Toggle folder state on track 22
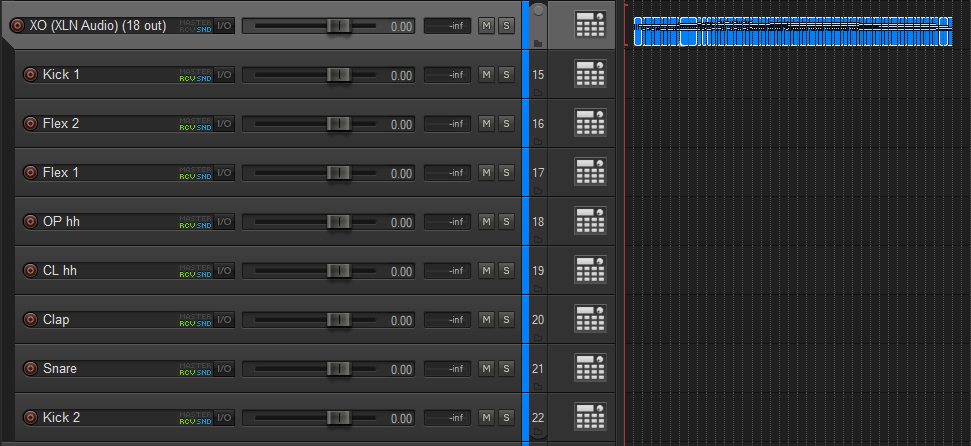Screen dimensions: 971x446 (538, 431)
